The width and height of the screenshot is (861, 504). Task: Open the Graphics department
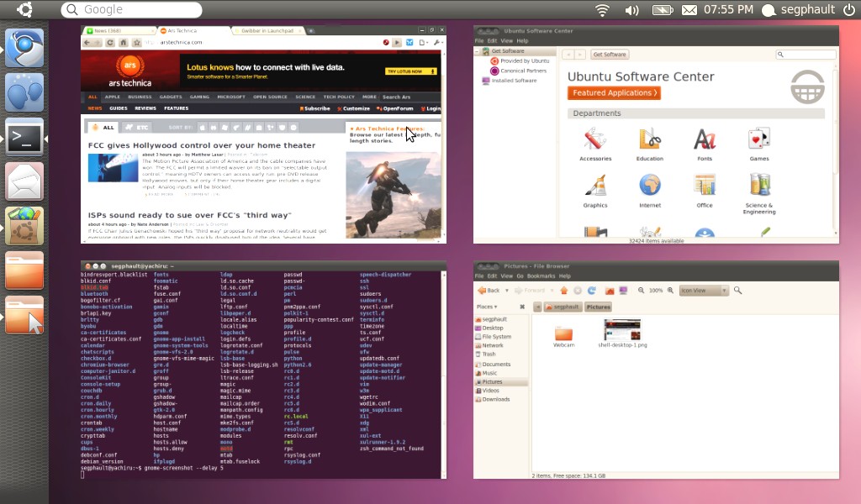(x=595, y=191)
